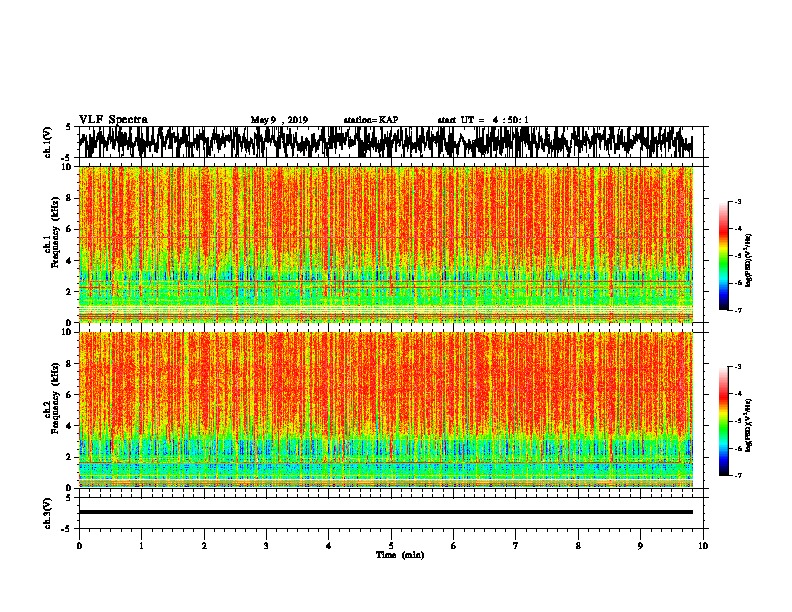
Task: Click time axis tick label "7"
Action: coord(516,546)
